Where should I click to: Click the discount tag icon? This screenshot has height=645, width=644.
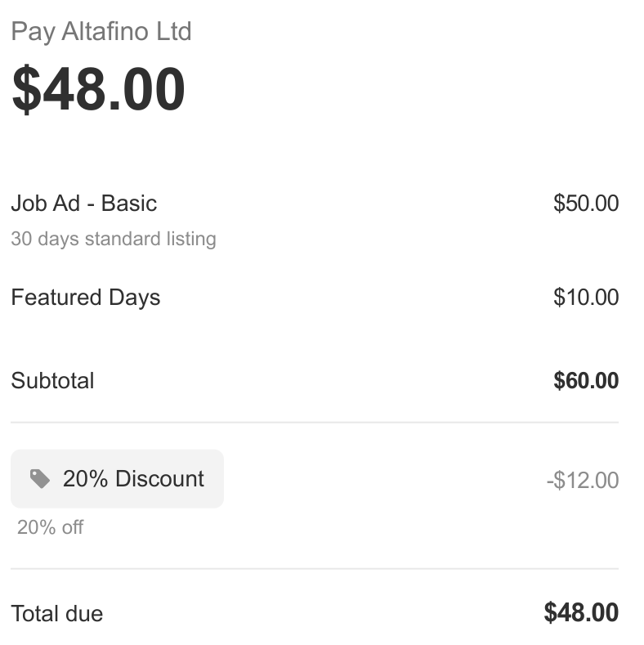(x=39, y=479)
